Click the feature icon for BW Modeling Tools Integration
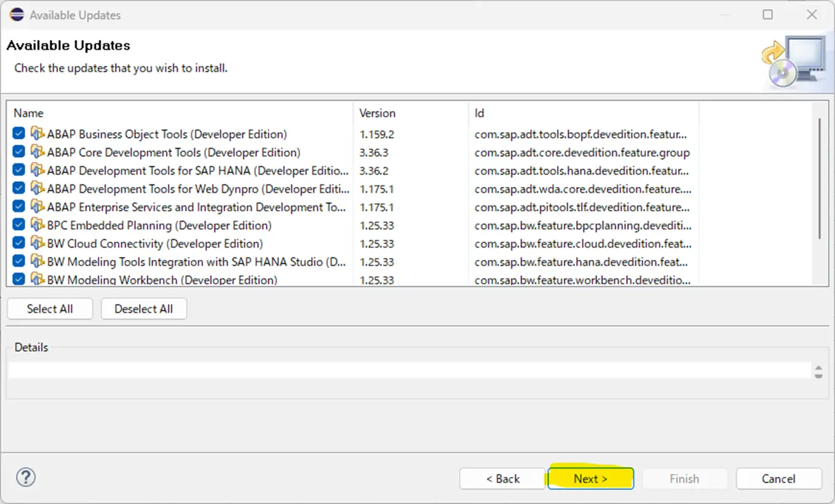 click(38, 261)
